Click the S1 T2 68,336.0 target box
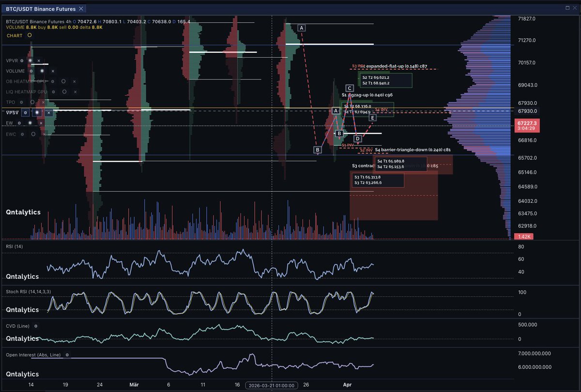Screen dimensions: 581x392 [368, 109]
